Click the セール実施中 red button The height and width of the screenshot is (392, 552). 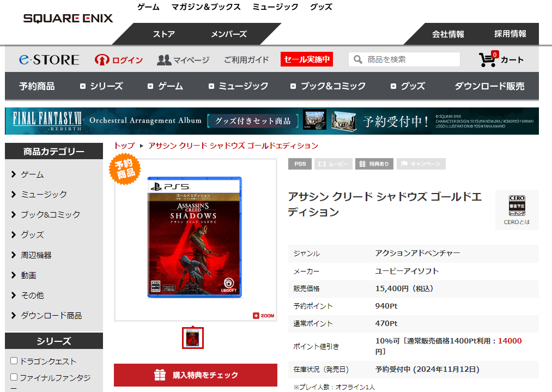point(307,59)
